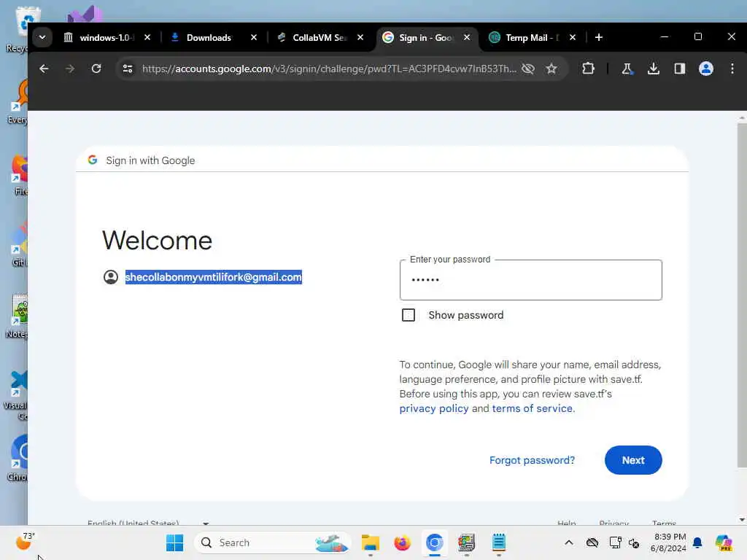Click the Next button
The height and width of the screenshot is (560, 747).
point(633,460)
